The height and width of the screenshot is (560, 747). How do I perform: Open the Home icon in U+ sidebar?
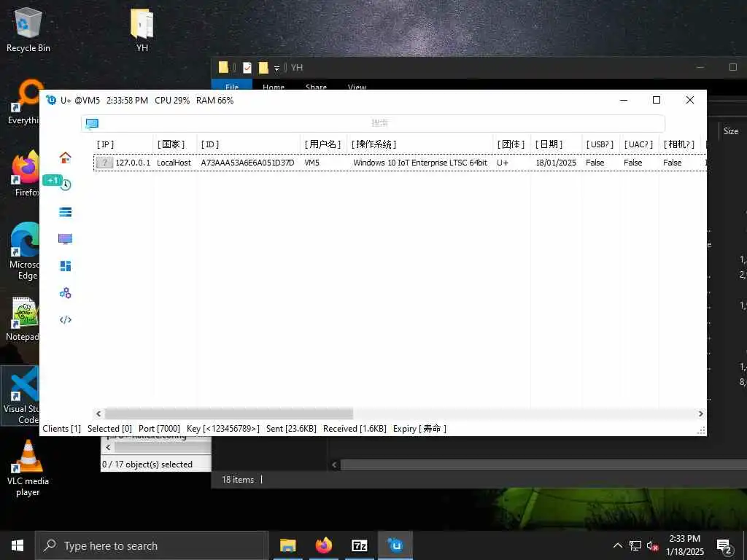[x=65, y=157]
